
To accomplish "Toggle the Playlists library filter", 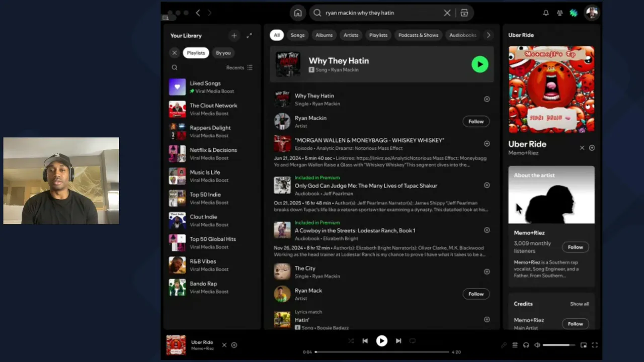I will click(x=196, y=53).
